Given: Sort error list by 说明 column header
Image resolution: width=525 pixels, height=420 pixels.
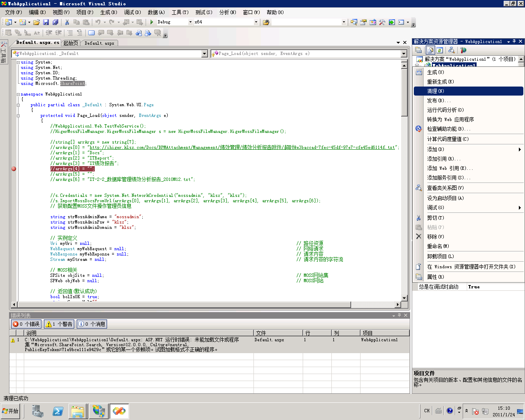Looking at the screenshot, I should [139, 333].
